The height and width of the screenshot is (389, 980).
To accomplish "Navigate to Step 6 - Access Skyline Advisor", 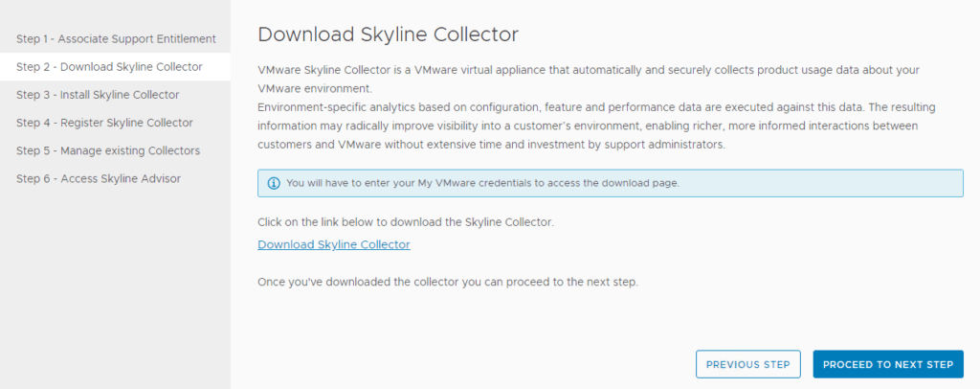I will (99, 178).
